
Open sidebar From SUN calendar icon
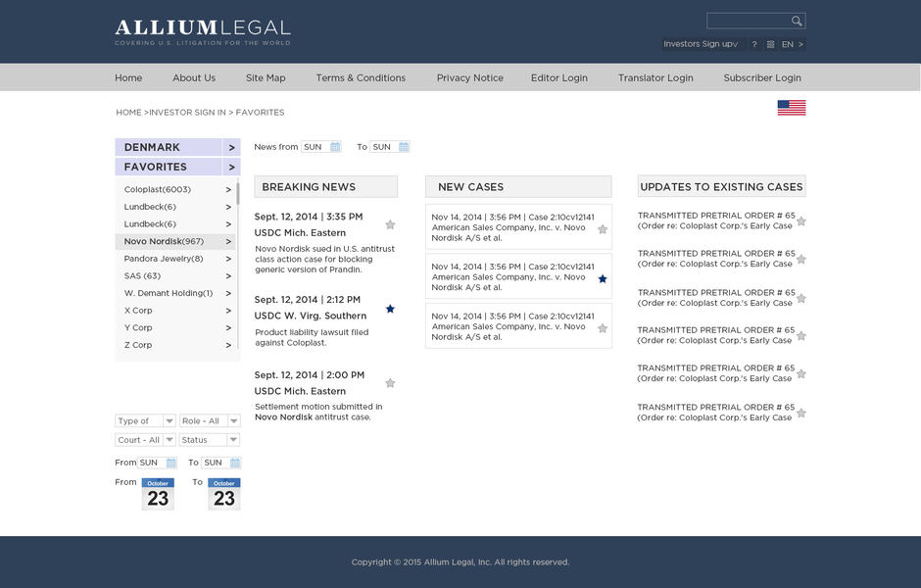click(170, 463)
